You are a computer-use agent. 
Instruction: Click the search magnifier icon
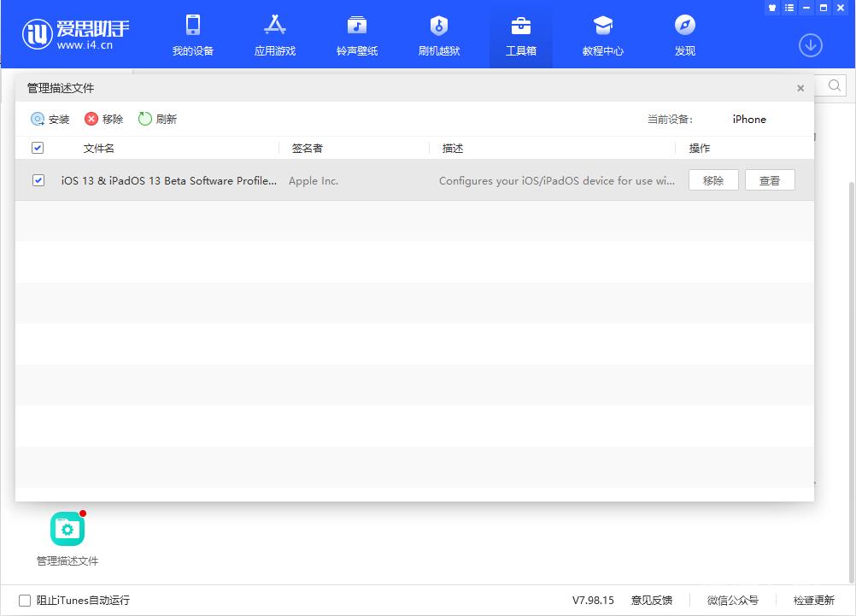(834, 85)
